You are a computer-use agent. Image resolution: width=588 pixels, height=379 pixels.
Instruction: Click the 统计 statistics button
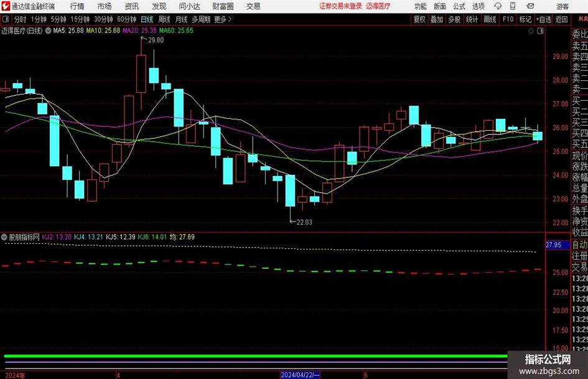pos(472,19)
